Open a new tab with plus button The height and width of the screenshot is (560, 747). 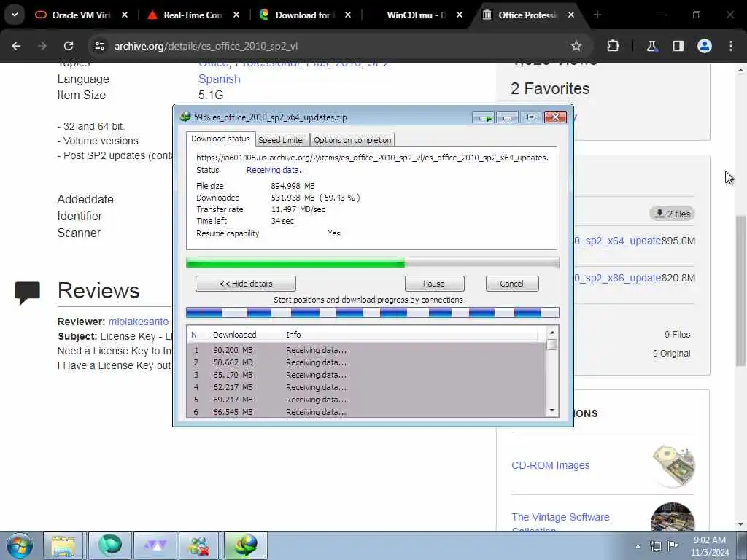(597, 15)
